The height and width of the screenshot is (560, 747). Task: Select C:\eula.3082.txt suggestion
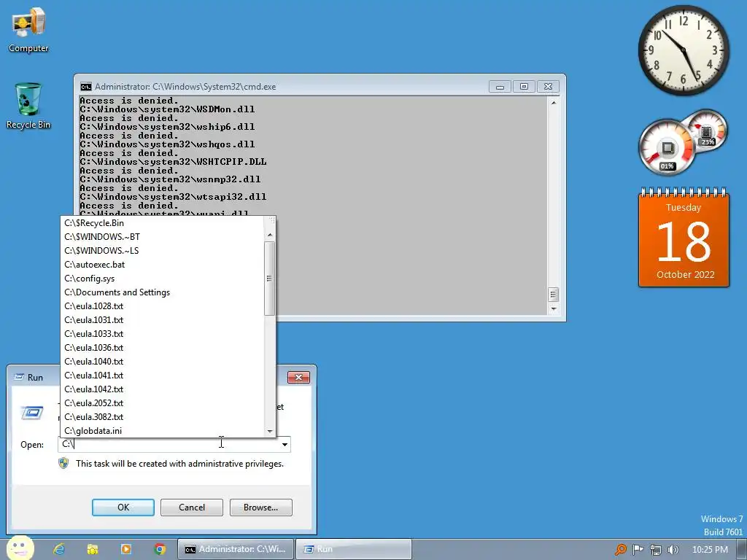(x=162, y=416)
